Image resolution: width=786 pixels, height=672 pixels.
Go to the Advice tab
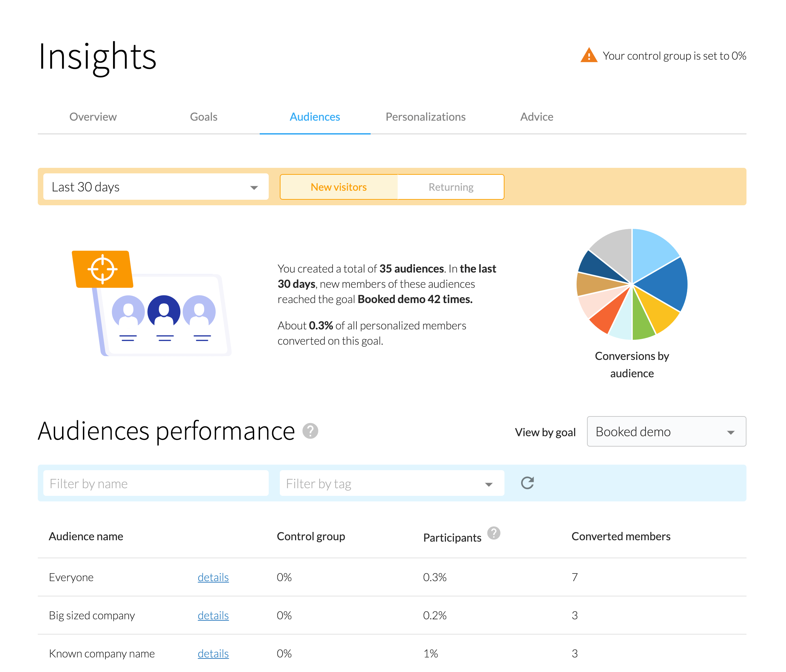click(x=536, y=117)
